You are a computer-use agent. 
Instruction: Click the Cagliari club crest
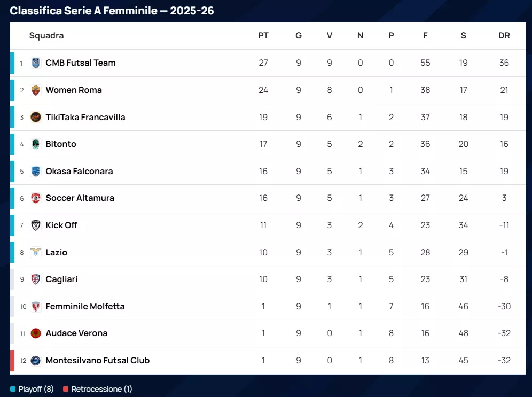[x=36, y=279]
